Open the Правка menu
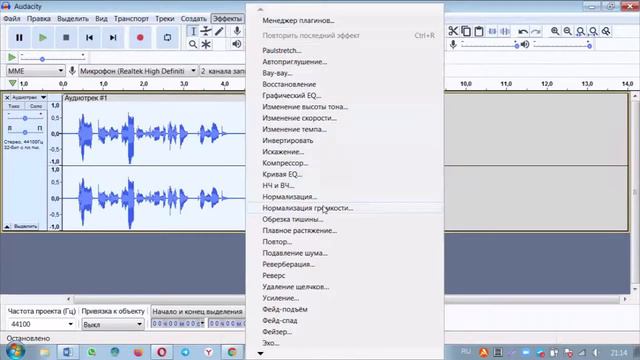640x360 pixels. [39, 19]
